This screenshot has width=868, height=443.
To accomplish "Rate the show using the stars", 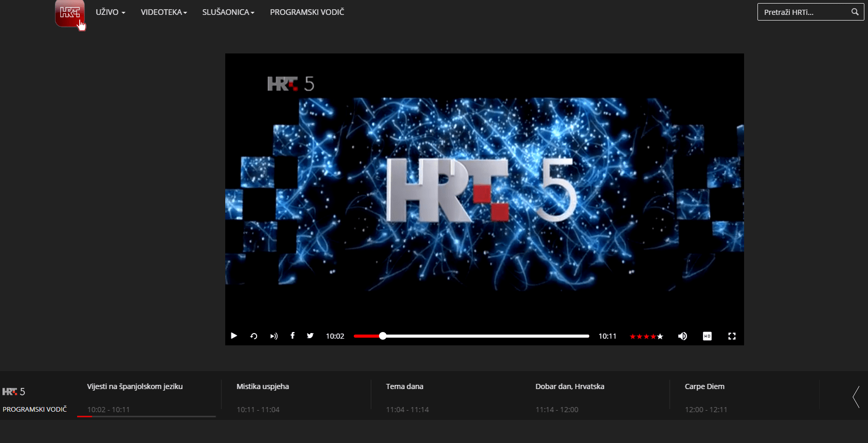I will click(x=646, y=337).
